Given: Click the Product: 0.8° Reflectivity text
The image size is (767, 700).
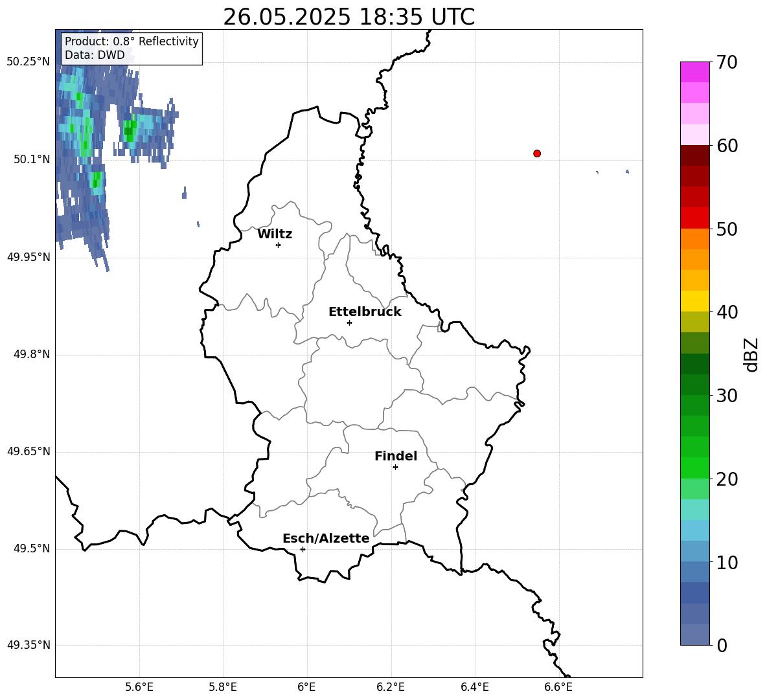Looking at the screenshot, I should coord(132,41).
